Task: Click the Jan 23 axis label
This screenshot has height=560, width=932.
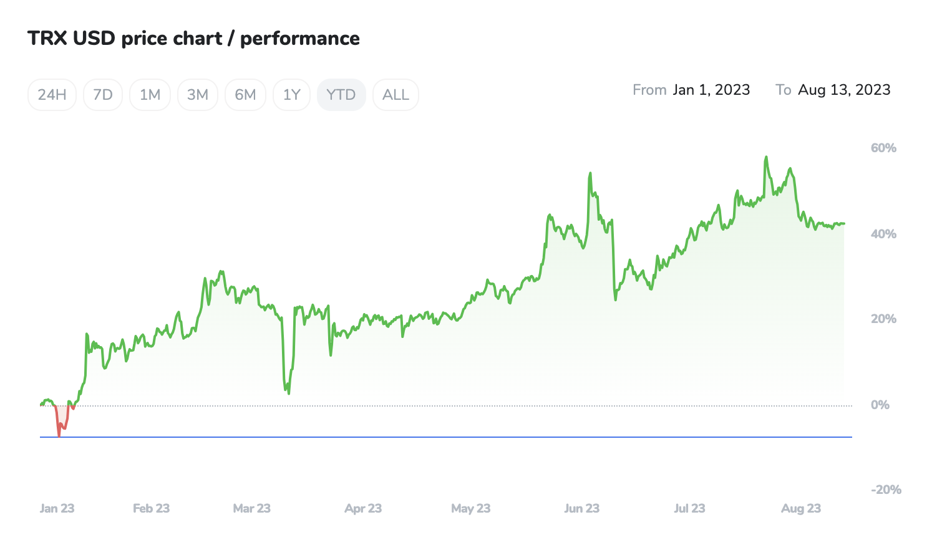Action: (57, 508)
